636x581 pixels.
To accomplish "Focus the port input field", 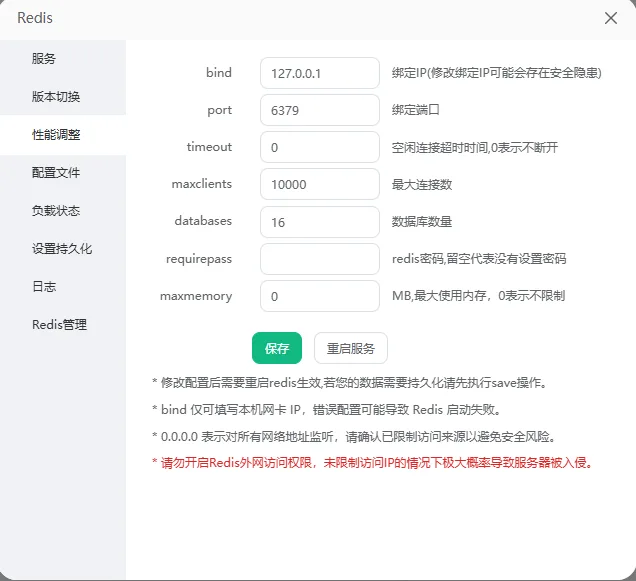I will (320, 110).
